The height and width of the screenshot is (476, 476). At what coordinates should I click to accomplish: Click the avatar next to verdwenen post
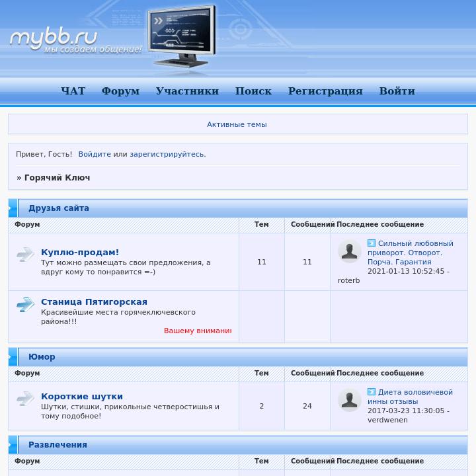[x=350, y=400]
